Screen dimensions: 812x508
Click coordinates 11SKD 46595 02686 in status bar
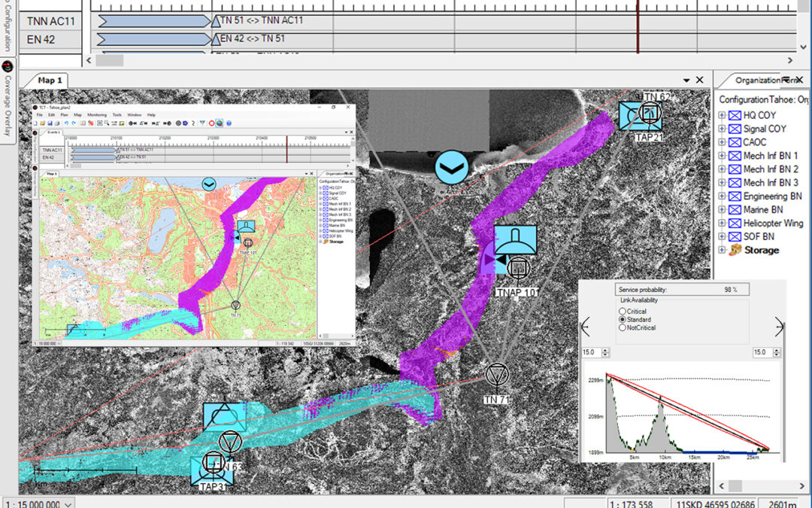point(715,503)
